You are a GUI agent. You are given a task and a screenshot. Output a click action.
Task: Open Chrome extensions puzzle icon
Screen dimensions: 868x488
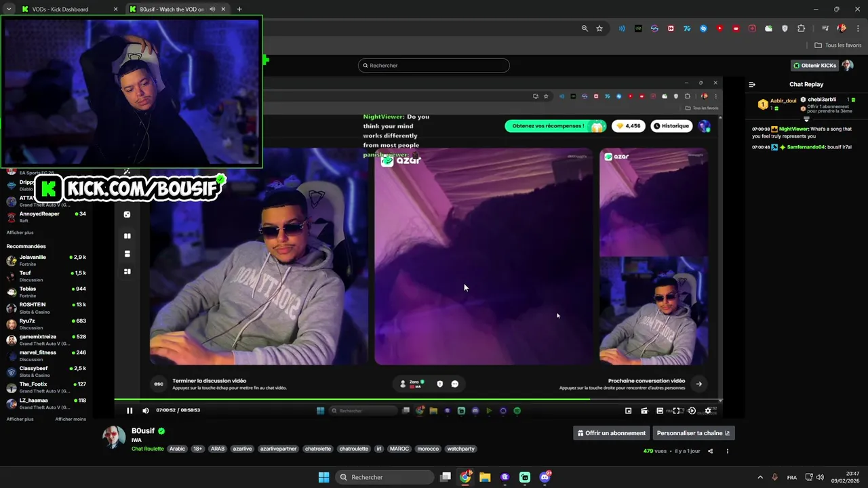[801, 28]
